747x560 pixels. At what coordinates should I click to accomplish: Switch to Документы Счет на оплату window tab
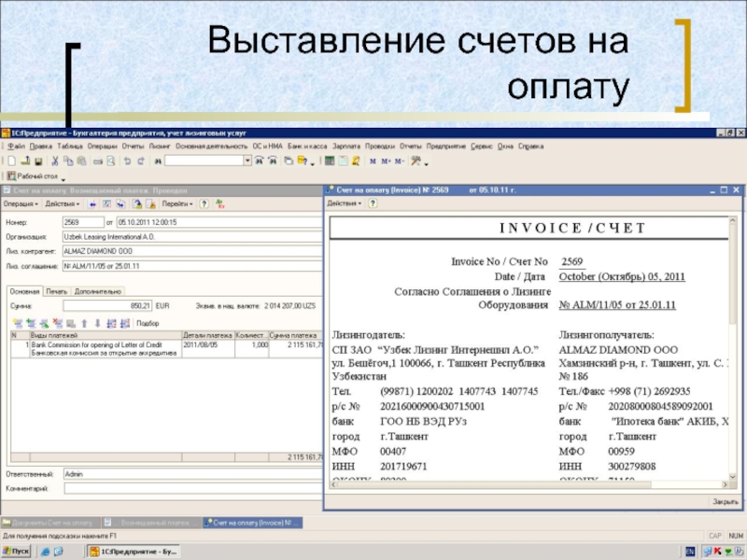(50, 523)
